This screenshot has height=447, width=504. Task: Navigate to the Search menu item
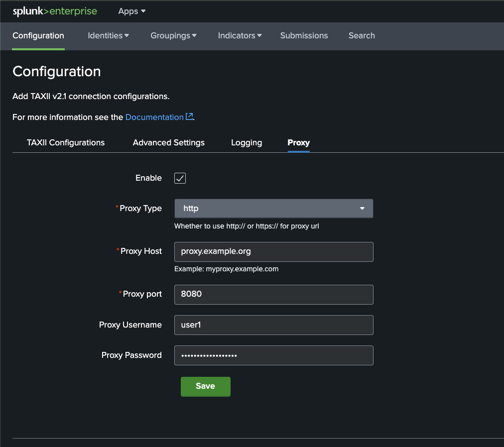point(362,35)
